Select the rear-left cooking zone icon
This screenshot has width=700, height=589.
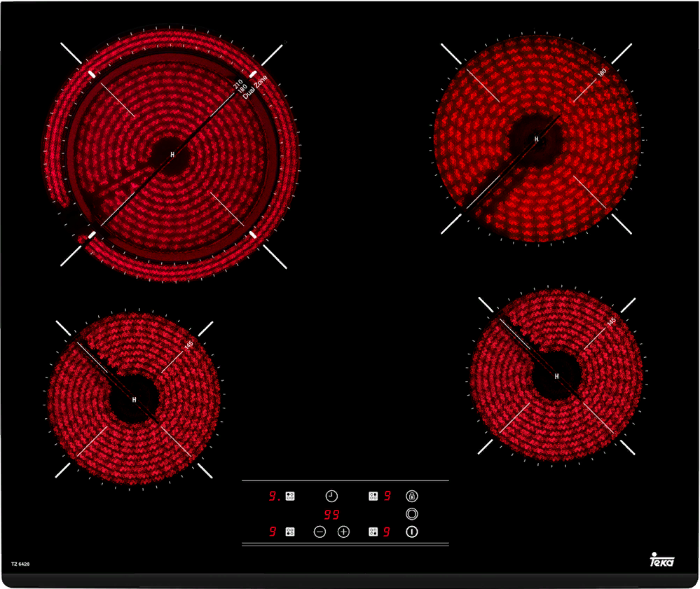tap(290, 497)
